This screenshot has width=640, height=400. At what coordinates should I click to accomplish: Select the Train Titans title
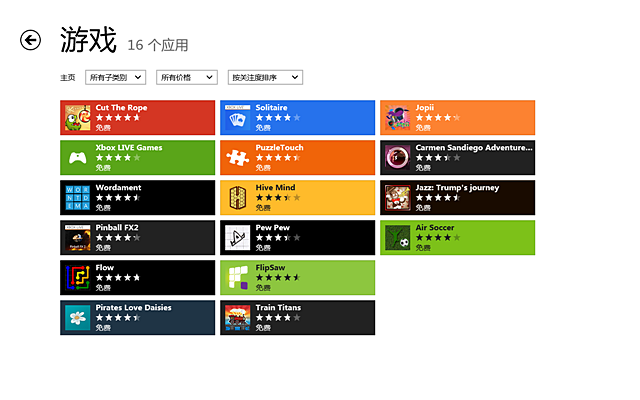pyautogui.click(x=278, y=308)
